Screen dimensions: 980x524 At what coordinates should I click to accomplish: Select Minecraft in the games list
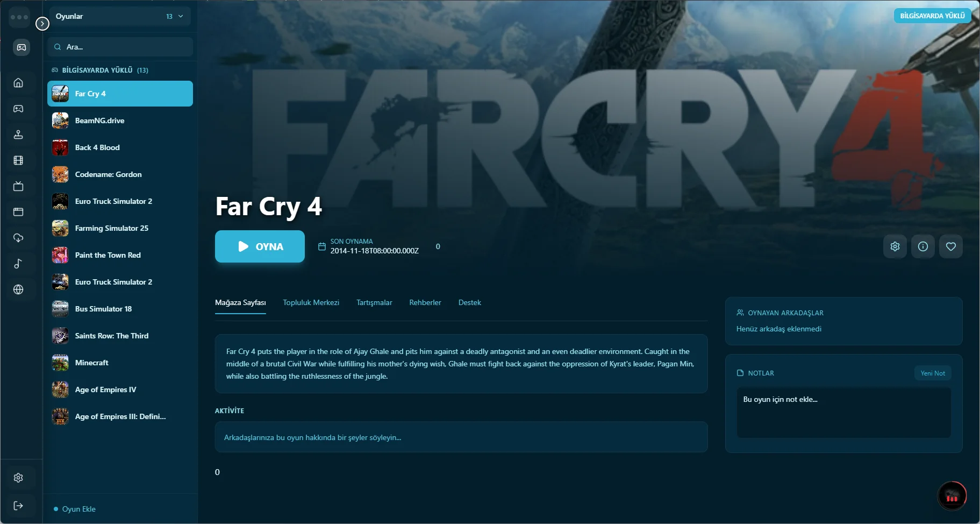coord(120,363)
